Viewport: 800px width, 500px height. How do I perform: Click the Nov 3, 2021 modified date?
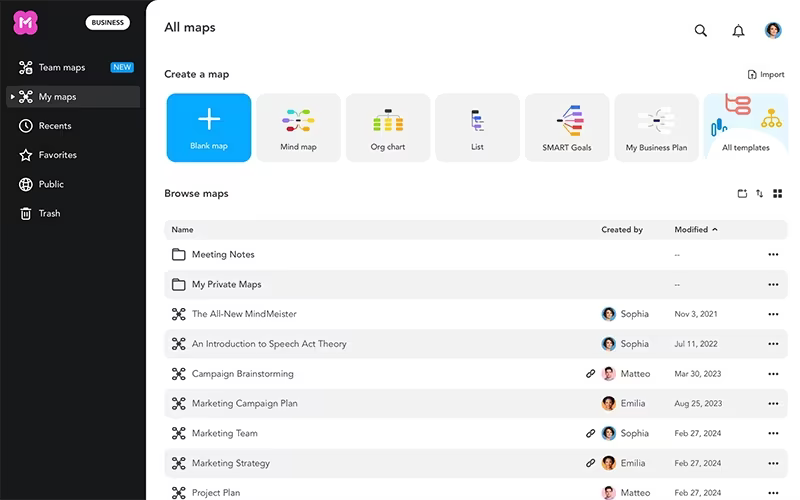pos(696,314)
